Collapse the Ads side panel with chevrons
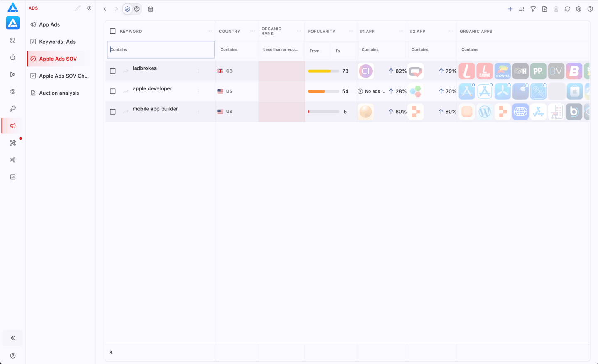This screenshot has width=598, height=364. pos(89,8)
